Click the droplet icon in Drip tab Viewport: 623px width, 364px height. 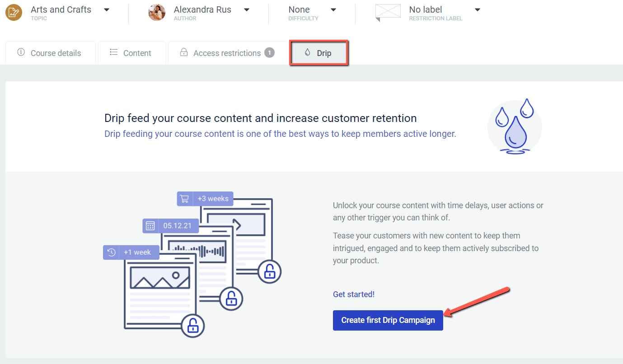click(308, 52)
